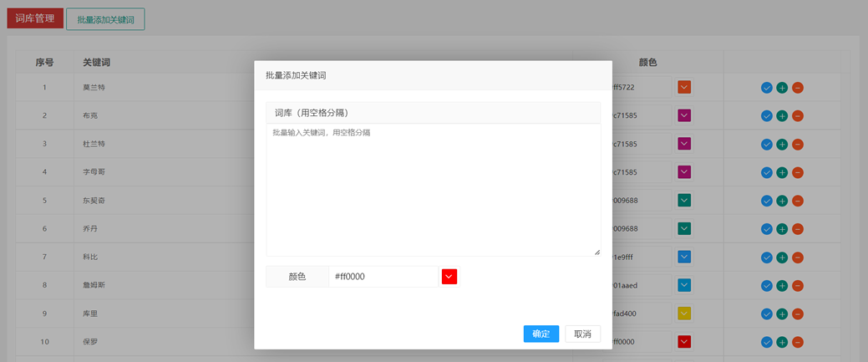868x362 pixels.
Task: Open blue color dropdown in row 7
Action: pyautogui.click(x=684, y=257)
